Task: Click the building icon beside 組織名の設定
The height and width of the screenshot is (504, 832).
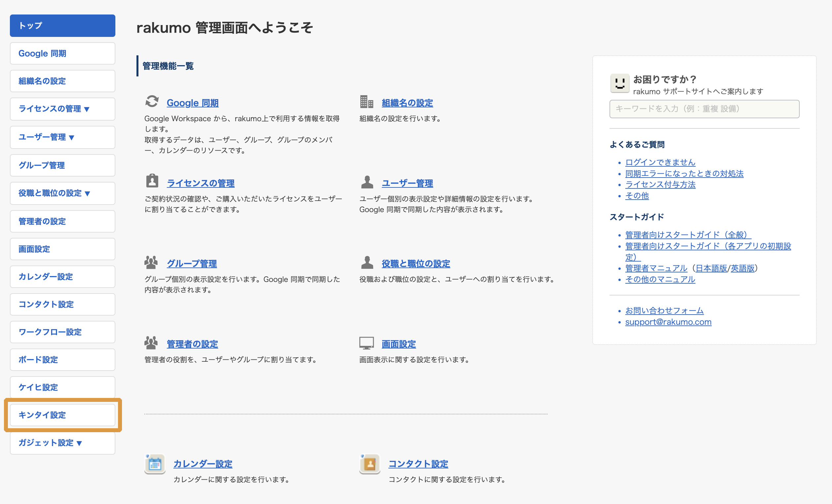Action: 366,101
